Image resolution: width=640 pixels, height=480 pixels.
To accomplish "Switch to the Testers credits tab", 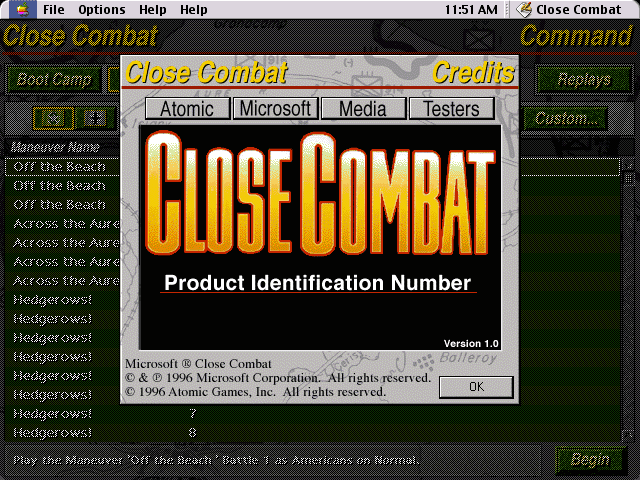I will pyautogui.click(x=451, y=109).
